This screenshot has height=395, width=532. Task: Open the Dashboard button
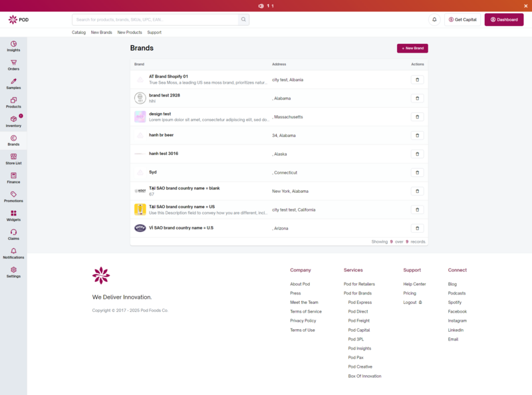point(503,20)
